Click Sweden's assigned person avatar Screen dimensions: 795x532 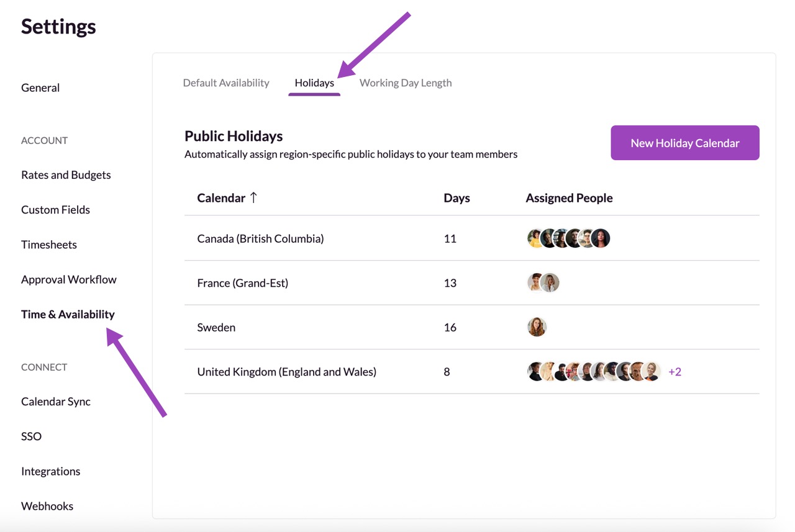(537, 327)
